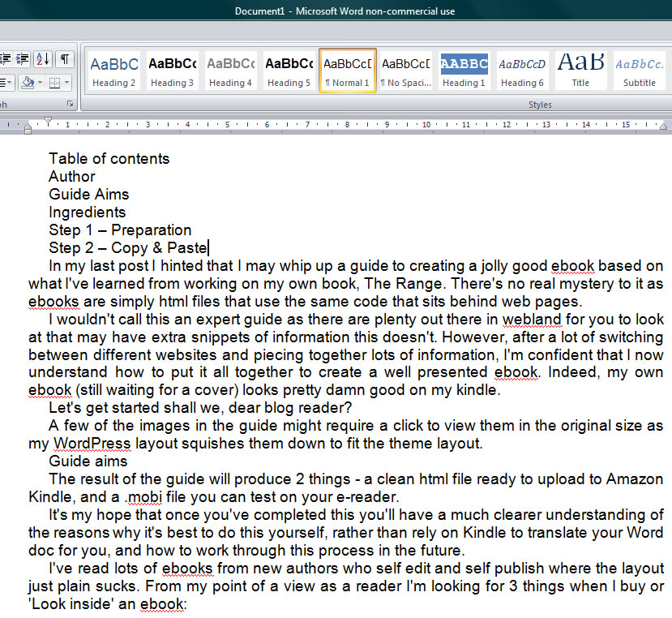
Task: Apply shading with the paint bucket icon
Action: tap(27, 83)
